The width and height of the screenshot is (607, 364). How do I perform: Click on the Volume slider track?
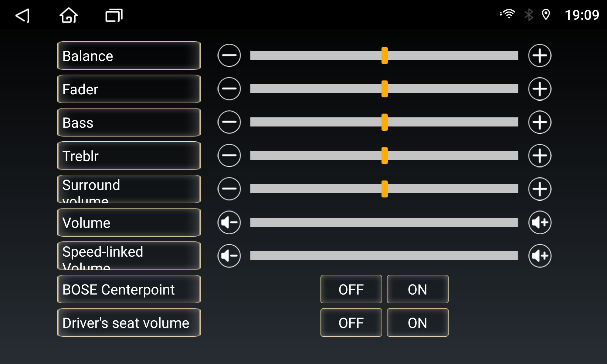[x=384, y=222]
